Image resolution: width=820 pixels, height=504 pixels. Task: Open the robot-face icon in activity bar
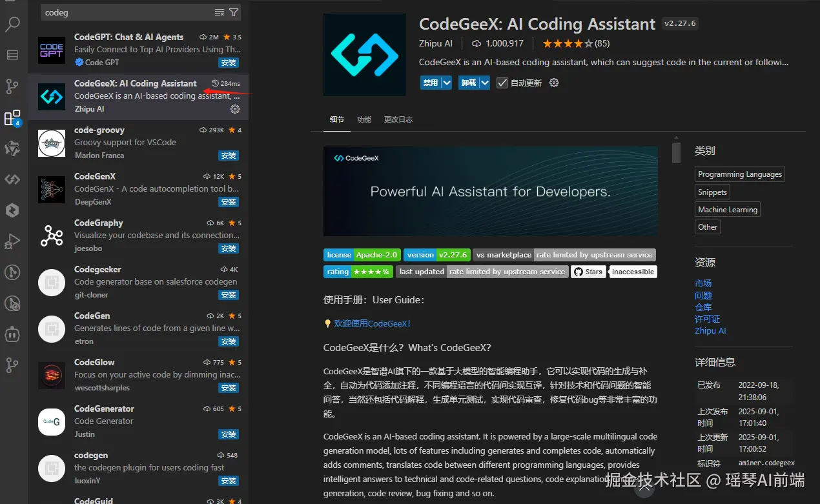[x=12, y=334]
